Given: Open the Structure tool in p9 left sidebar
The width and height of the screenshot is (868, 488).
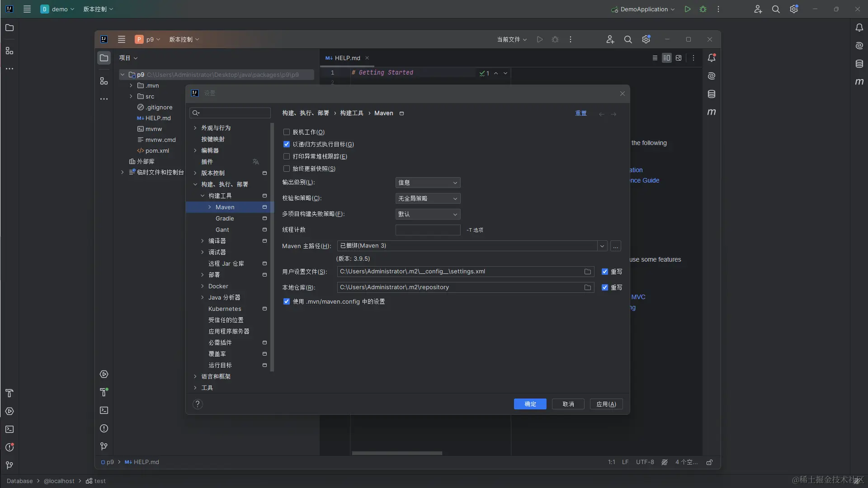Looking at the screenshot, I should click(104, 81).
